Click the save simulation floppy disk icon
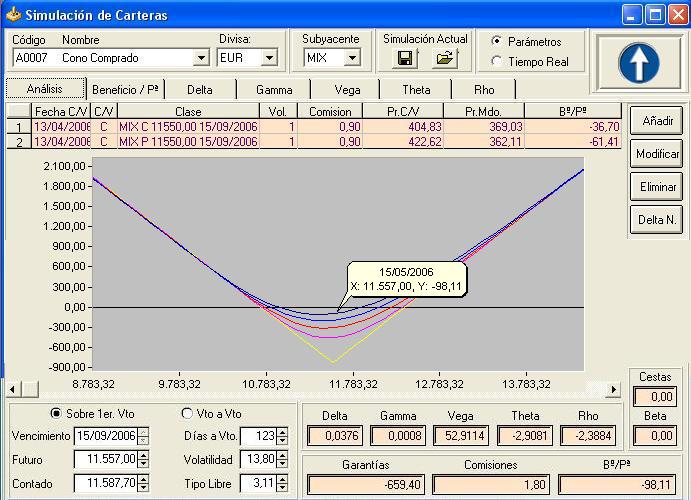 coord(405,58)
